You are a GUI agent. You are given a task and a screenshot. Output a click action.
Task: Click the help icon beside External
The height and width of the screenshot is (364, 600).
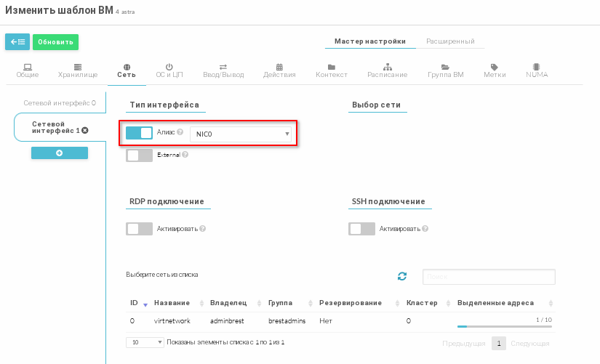(185, 155)
